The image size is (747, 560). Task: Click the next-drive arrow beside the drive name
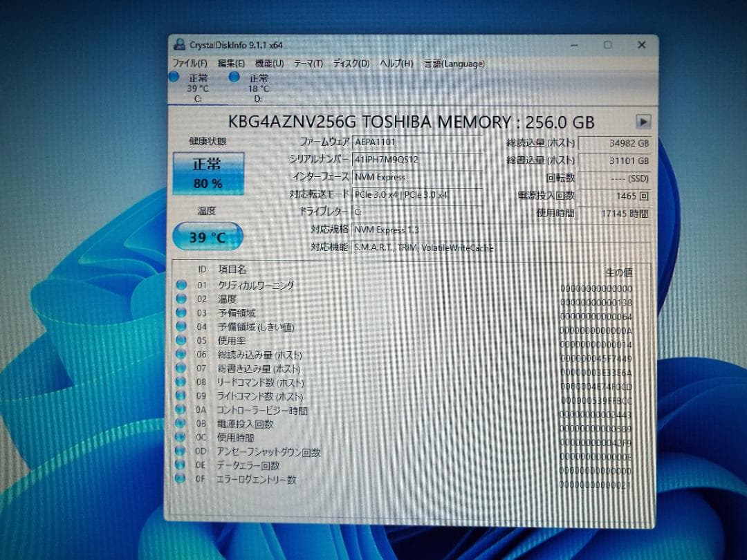pyautogui.click(x=643, y=122)
